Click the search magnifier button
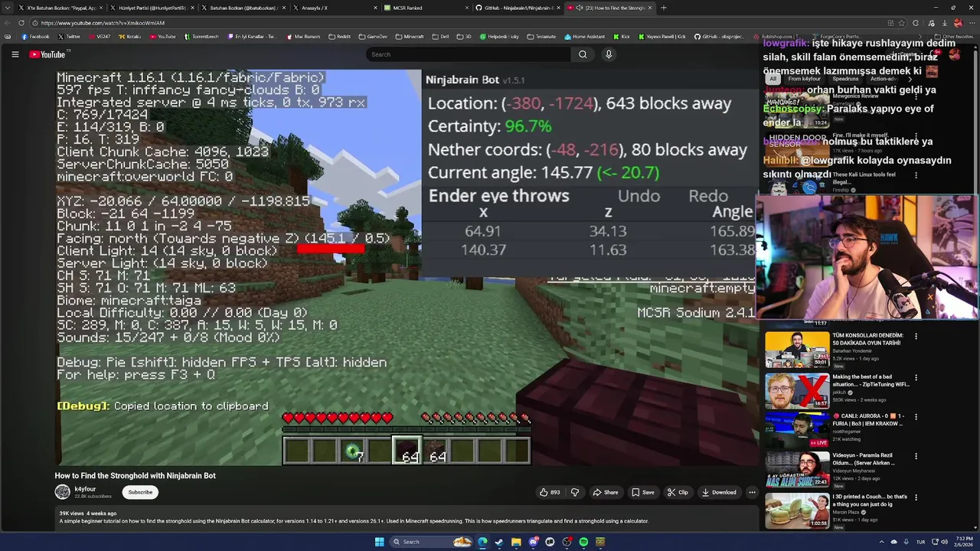 [583, 54]
